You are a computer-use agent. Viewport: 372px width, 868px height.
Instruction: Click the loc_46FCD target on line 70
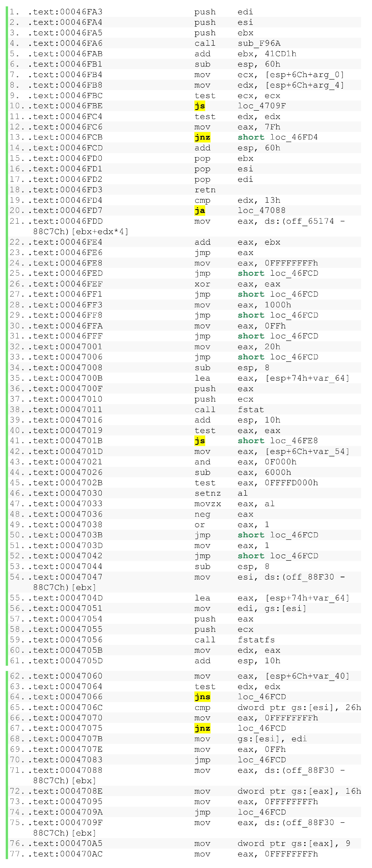[x=262, y=760]
